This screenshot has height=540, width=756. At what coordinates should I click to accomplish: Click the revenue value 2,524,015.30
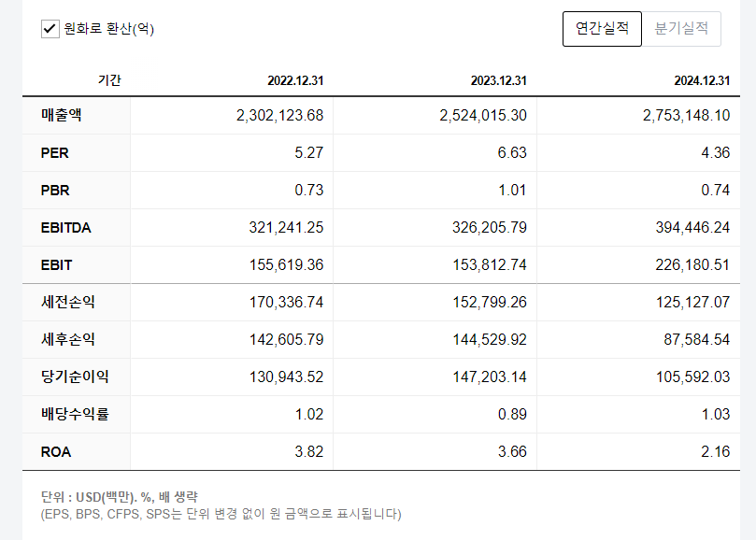(483, 116)
